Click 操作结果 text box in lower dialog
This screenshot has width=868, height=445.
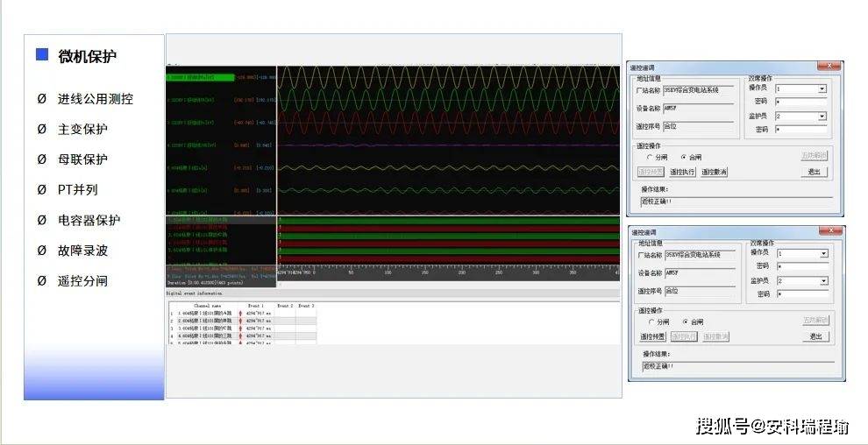tap(738, 366)
